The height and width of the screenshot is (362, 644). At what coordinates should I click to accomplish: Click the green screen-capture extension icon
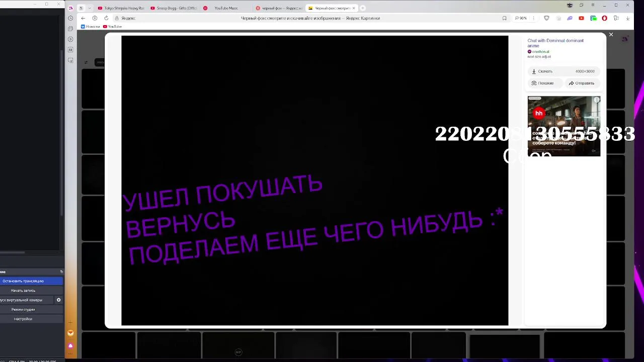(x=593, y=18)
